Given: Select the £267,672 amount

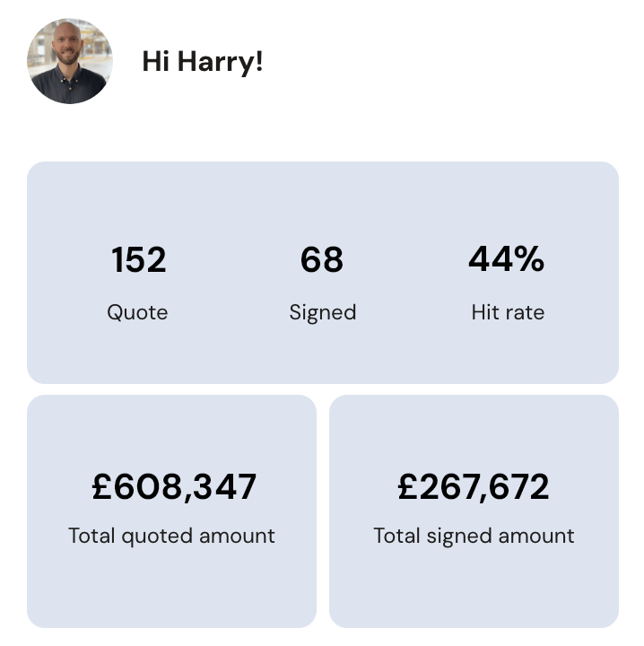Looking at the screenshot, I should [x=474, y=487].
